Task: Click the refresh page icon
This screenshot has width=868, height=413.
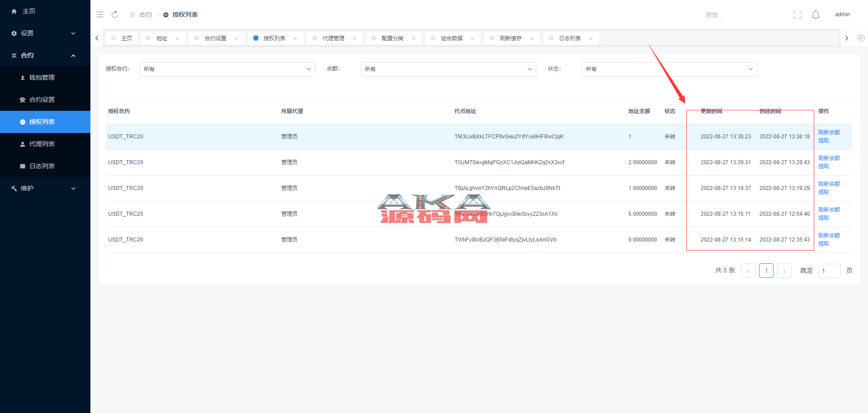Action: (115, 14)
